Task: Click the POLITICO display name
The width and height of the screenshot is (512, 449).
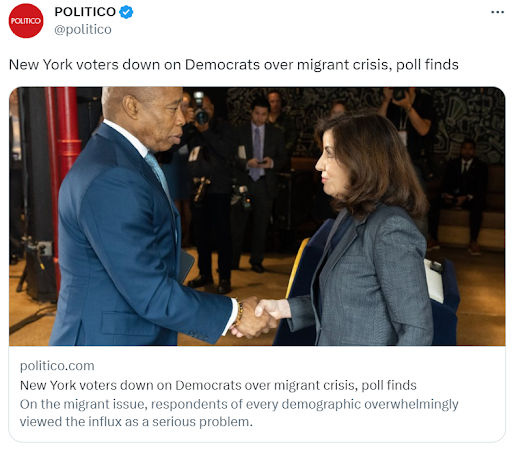Action: (85, 12)
